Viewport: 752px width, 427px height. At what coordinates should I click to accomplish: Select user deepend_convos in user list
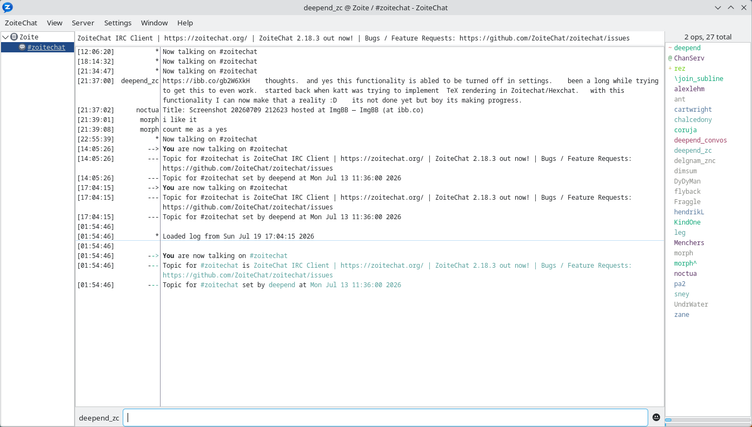(700, 140)
